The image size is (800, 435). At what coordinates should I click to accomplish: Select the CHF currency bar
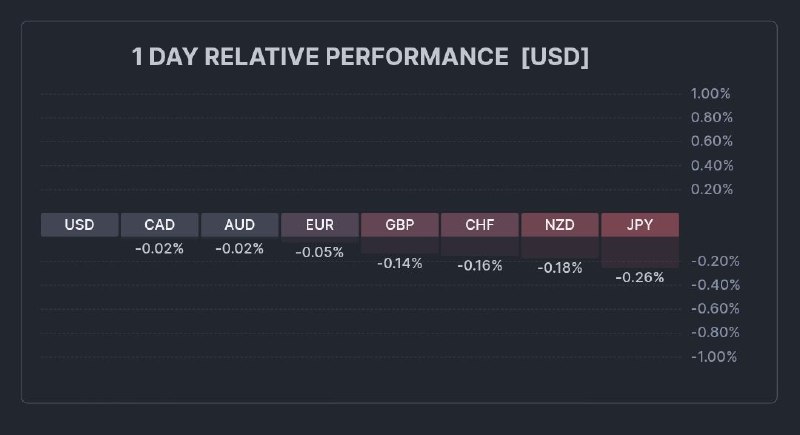coord(480,225)
